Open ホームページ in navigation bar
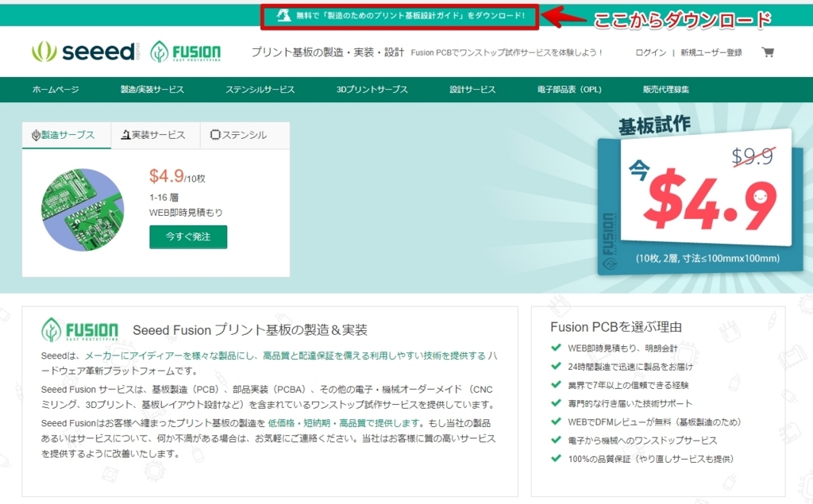The image size is (813, 504). click(x=56, y=89)
